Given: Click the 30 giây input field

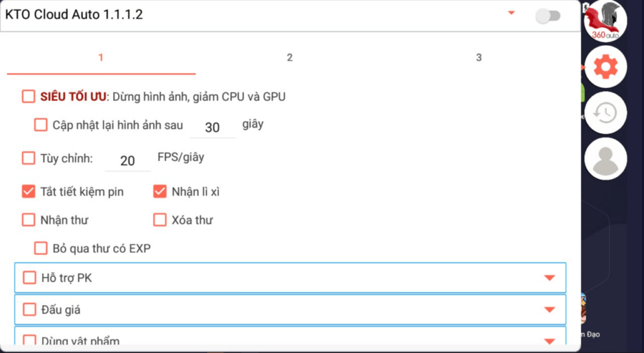Looking at the screenshot, I should [x=213, y=128].
